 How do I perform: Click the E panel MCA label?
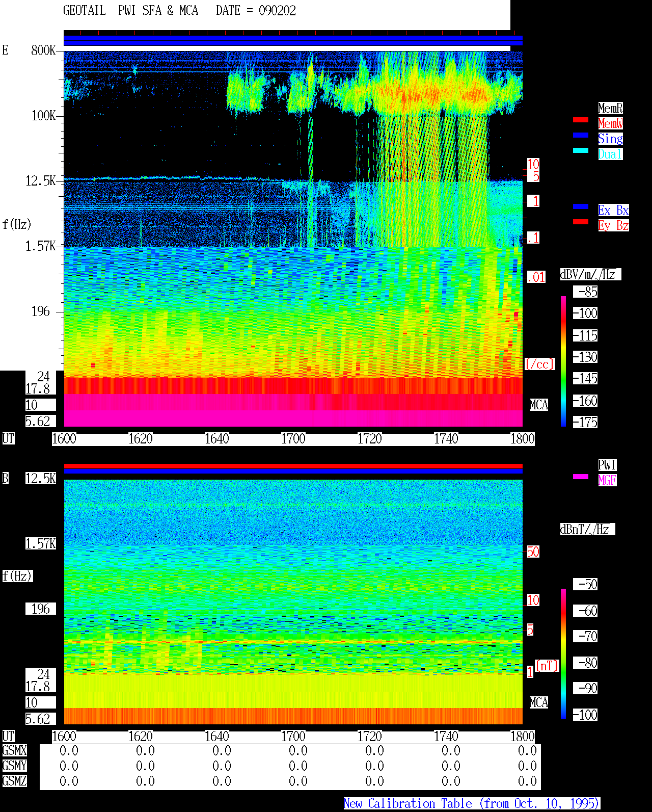[x=539, y=405]
